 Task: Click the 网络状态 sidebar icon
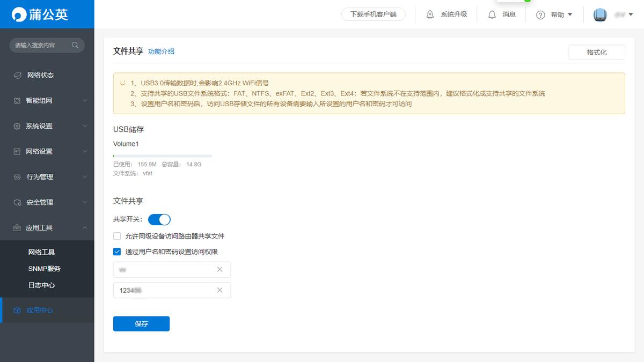click(x=16, y=75)
